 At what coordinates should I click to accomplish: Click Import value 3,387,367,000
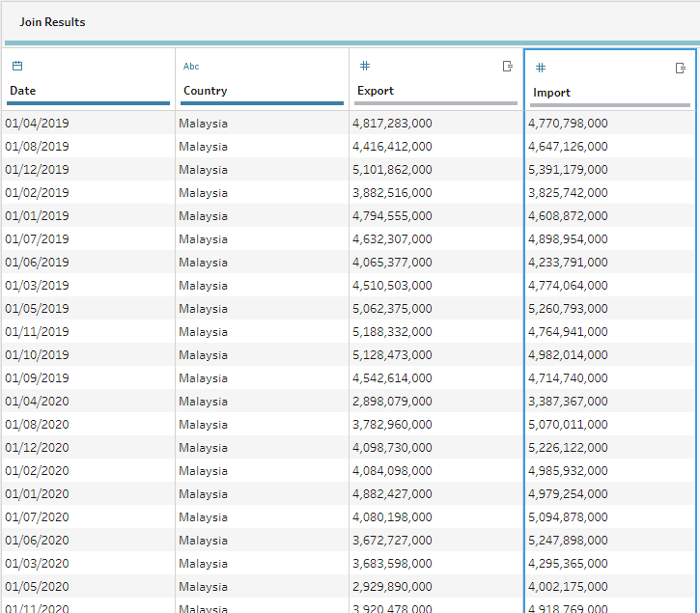pyautogui.click(x=568, y=402)
